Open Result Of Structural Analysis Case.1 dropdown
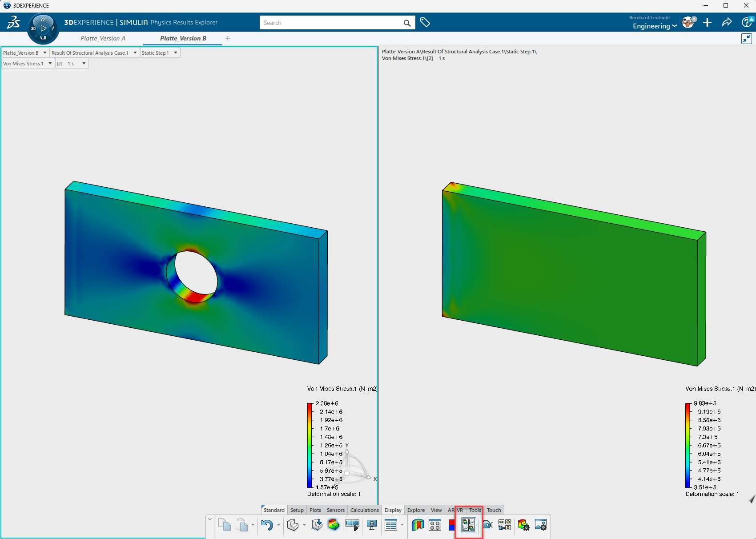756x539 pixels. pos(94,53)
